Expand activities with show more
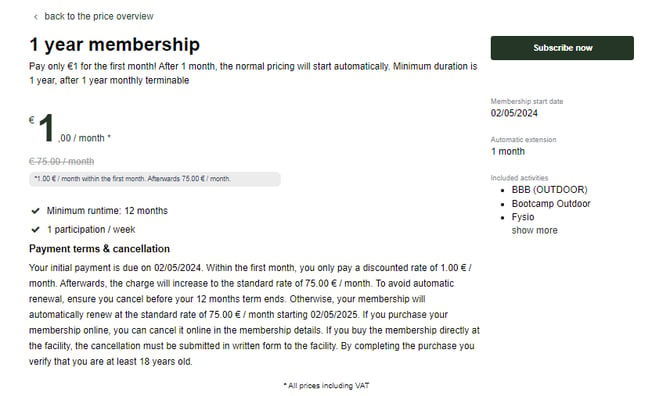 (x=535, y=230)
